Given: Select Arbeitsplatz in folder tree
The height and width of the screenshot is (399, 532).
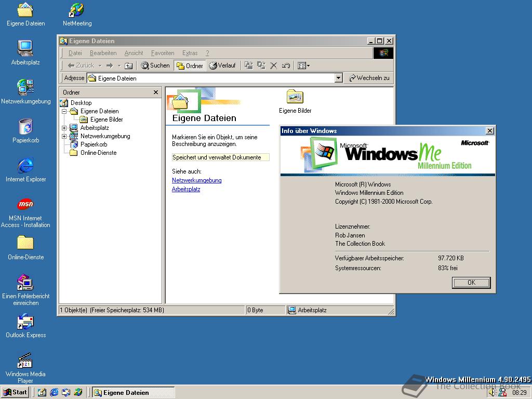Looking at the screenshot, I should coord(95,128).
